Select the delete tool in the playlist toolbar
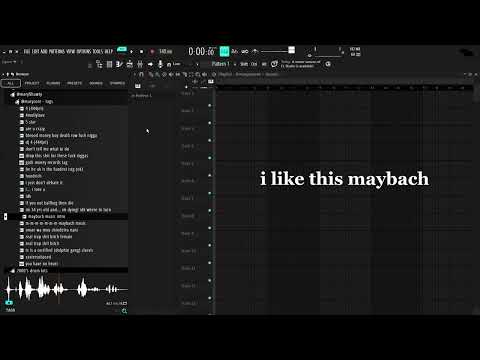Viewport: 480px width, 360px height. [x=164, y=74]
